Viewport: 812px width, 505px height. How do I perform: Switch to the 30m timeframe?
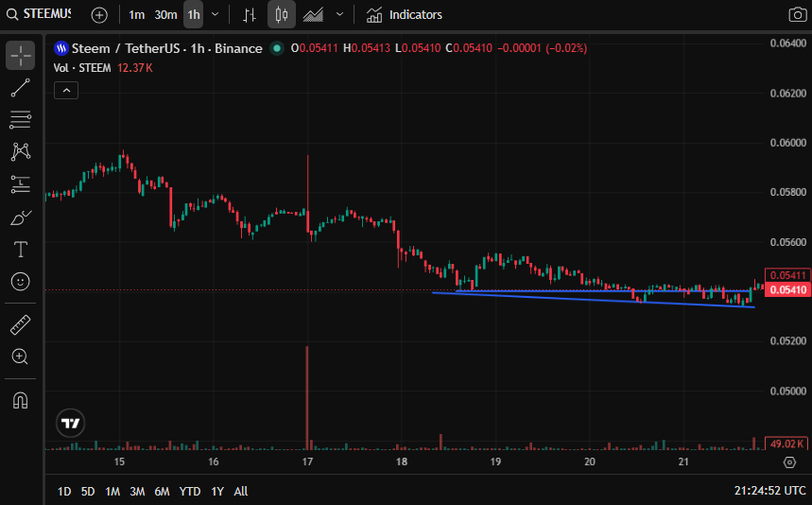165,15
